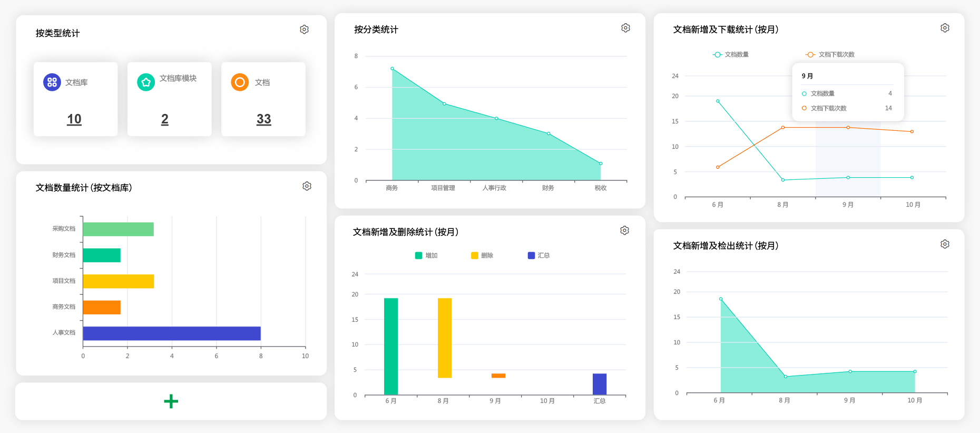
Task: Click the green 6月 增加 bar
Action: pyautogui.click(x=391, y=346)
